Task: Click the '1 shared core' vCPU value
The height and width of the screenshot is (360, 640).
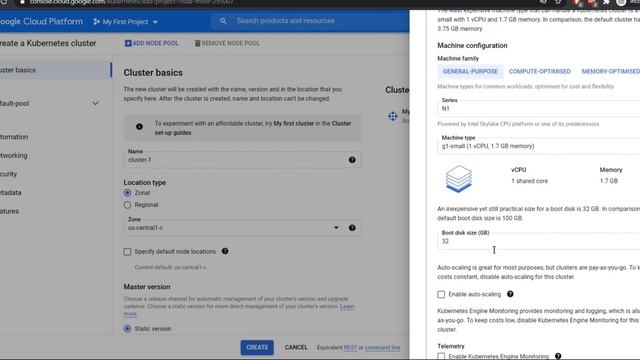Action: (529, 181)
